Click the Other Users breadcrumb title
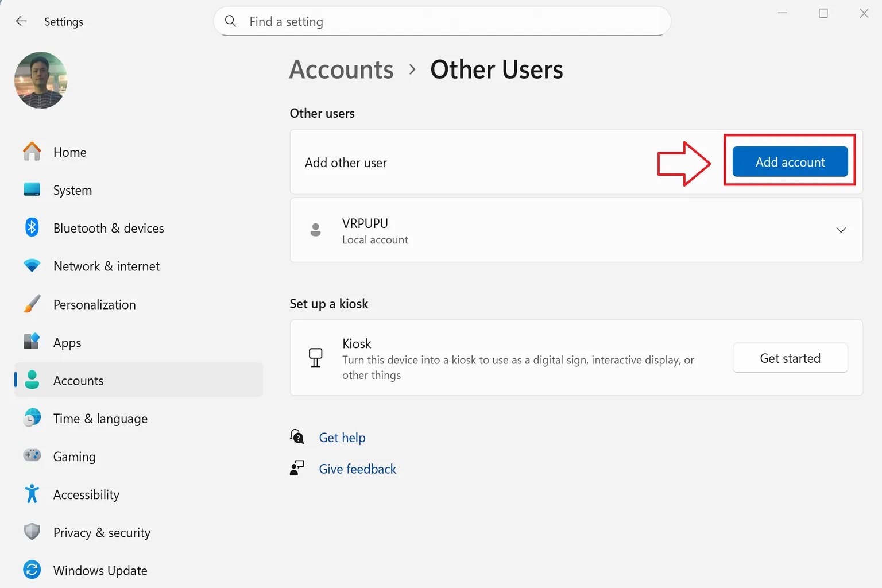 point(497,69)
